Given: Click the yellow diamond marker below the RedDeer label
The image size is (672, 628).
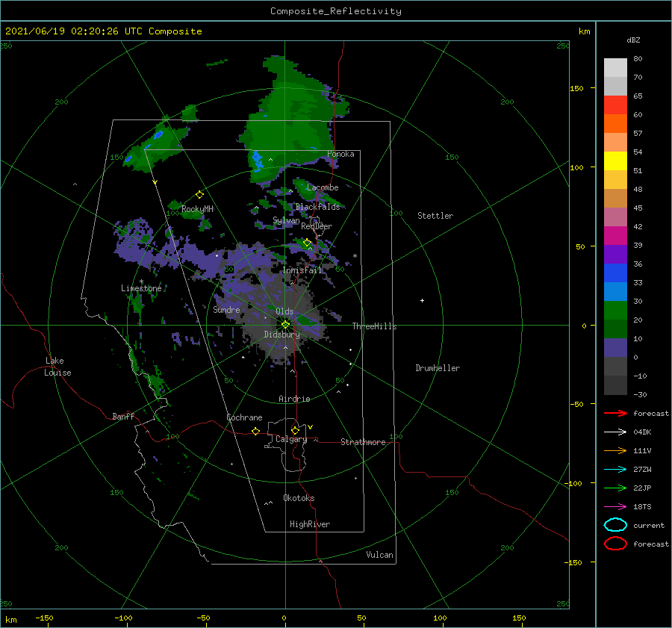Looking at the screenshot, I should click(x=307, y=243).
